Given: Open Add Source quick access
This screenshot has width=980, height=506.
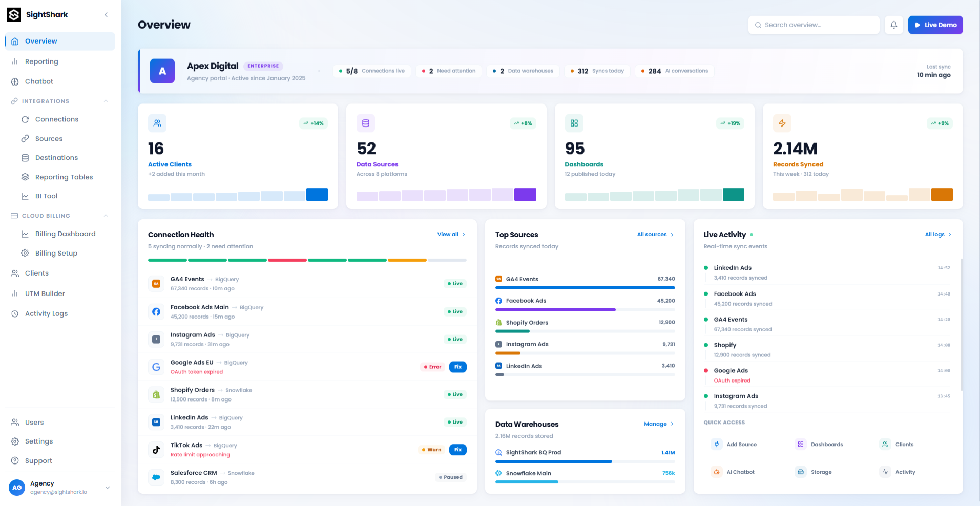Looking at the screenshot, I should coord(734,445).
